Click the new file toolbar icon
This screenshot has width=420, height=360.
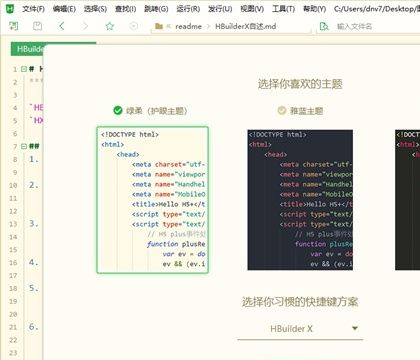pyautogui.click(x=14, y=26)
